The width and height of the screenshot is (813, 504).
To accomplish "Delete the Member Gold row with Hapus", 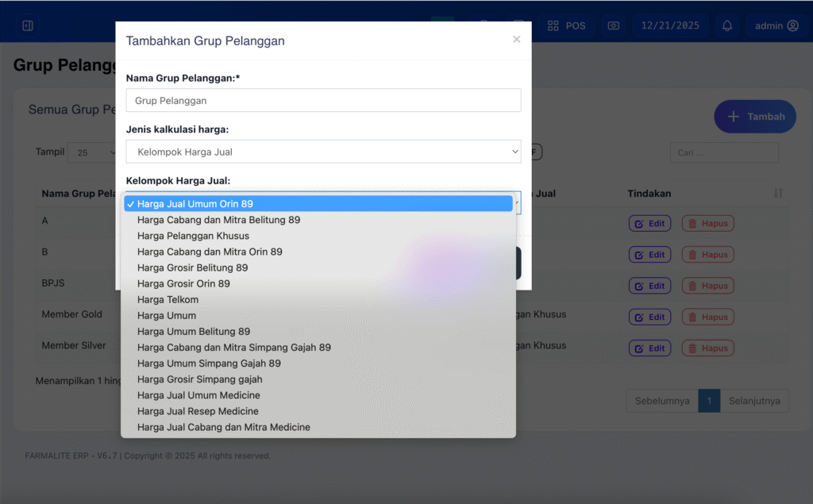I will point(707,317).
